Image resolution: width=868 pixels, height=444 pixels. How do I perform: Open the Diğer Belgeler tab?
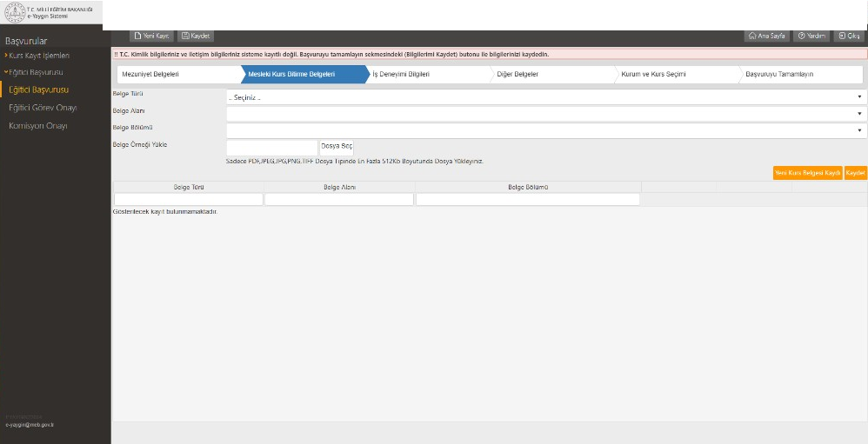pos(552,74)
